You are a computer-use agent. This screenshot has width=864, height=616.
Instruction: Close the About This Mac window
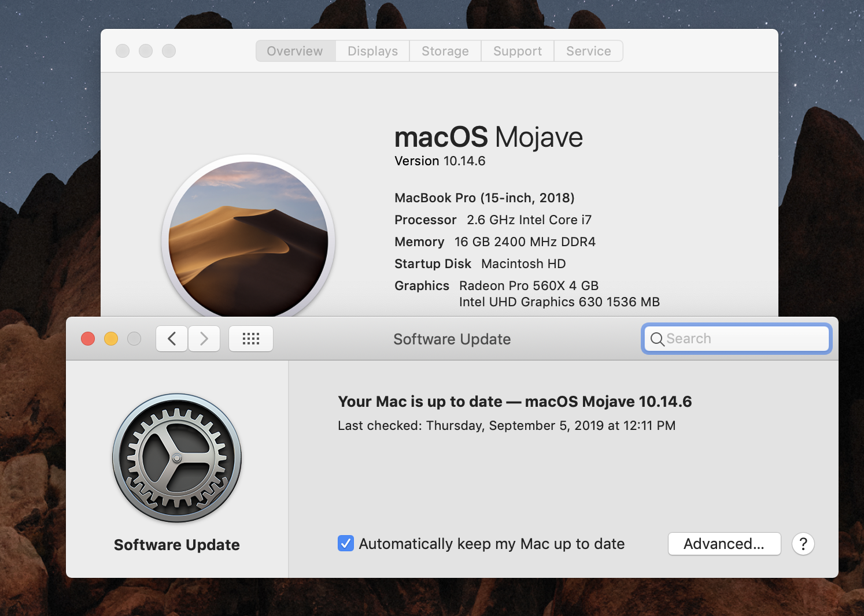[123, 51]
